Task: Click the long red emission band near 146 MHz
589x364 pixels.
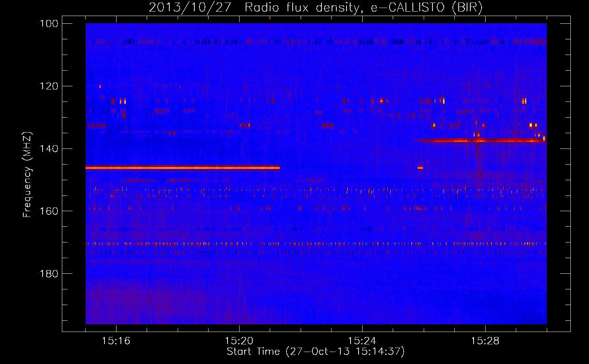Action: (183, 167)
